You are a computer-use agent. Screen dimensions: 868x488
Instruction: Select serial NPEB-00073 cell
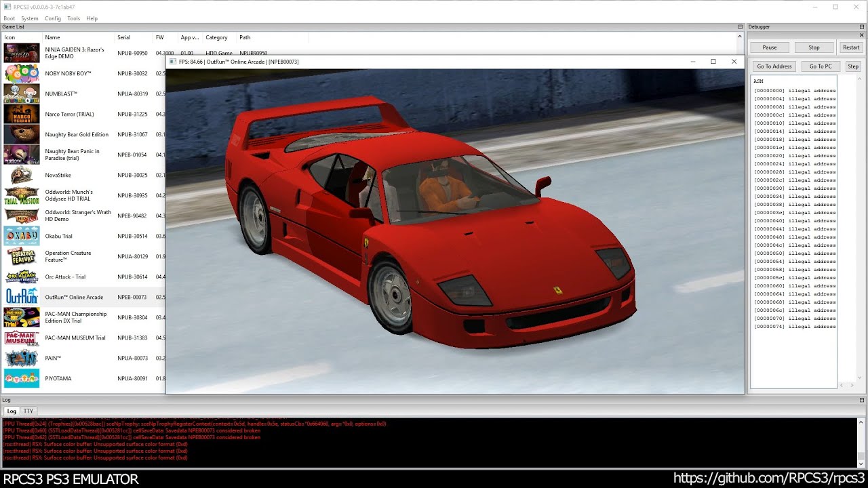[x=132, y=297]
